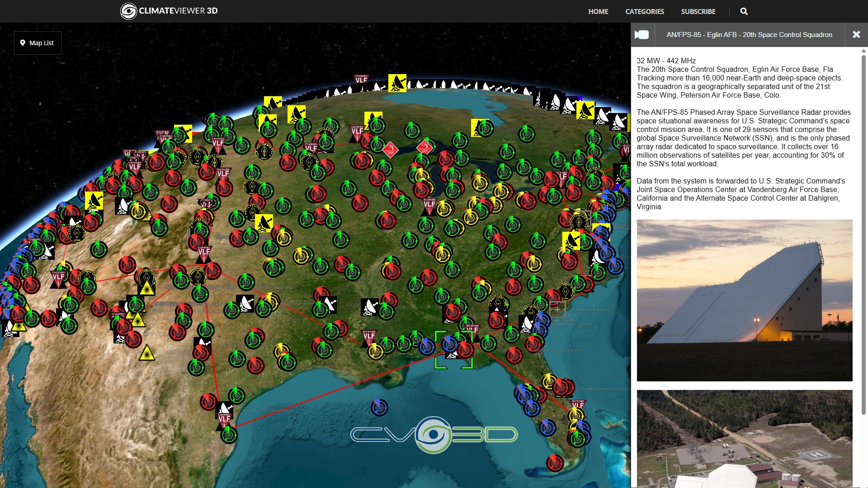Select Stanford VLF marker on the Louisiana coast
868x488 pixels.
click(x=369, y=338)
